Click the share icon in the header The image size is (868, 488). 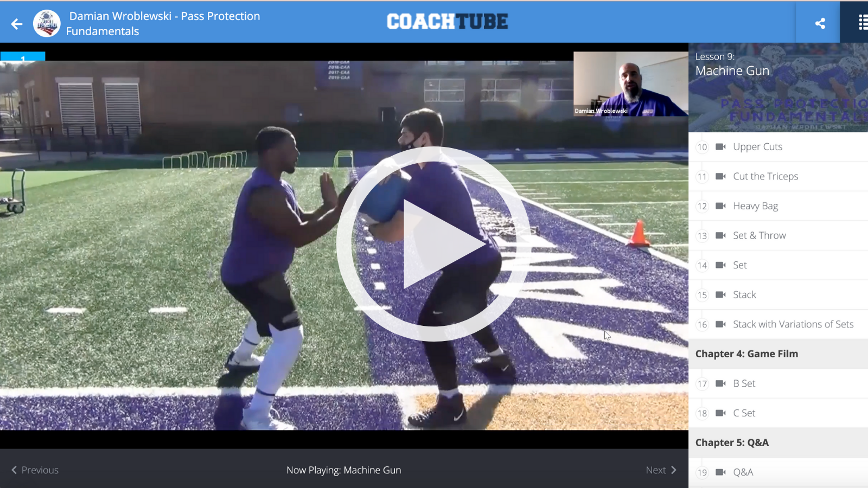[x=820, y=23]
